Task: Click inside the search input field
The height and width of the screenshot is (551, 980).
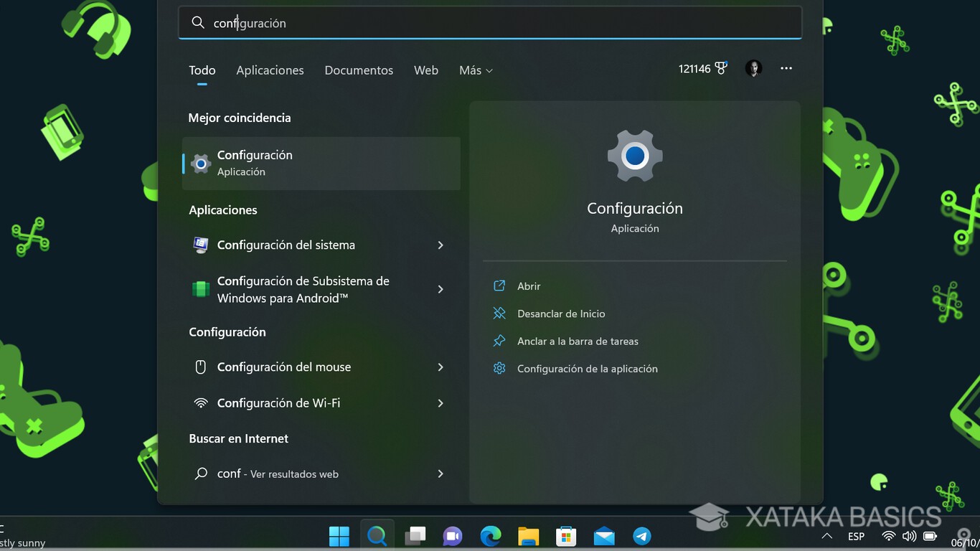Action: (x=490, y=22)
